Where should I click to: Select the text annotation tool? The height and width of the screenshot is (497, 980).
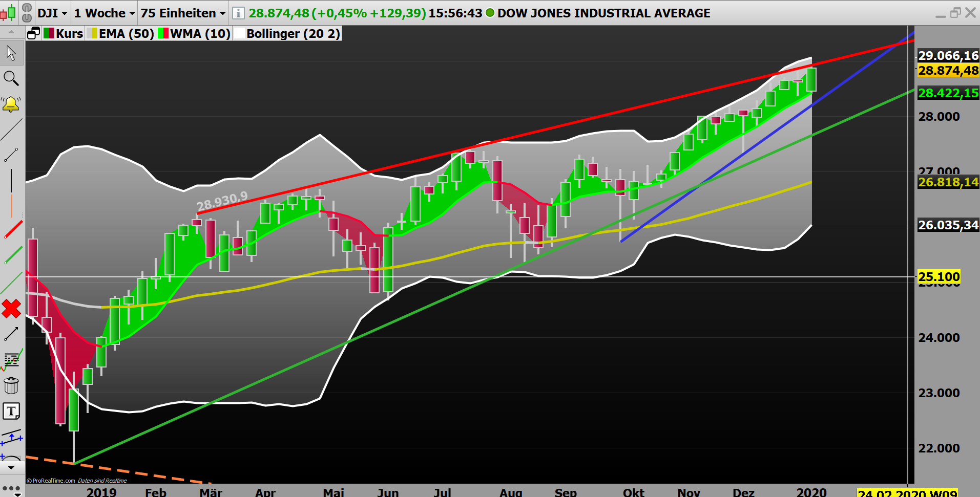[x=11, y=411]
